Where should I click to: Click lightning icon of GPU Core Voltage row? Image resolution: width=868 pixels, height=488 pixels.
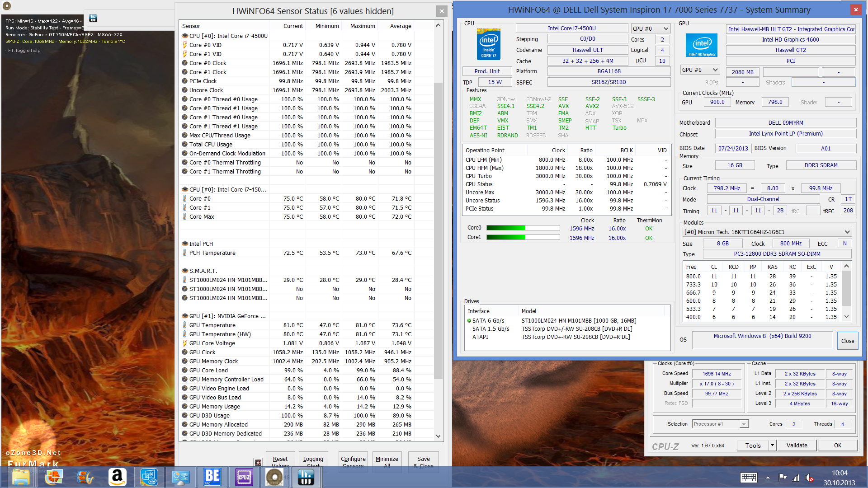point(185,343)
